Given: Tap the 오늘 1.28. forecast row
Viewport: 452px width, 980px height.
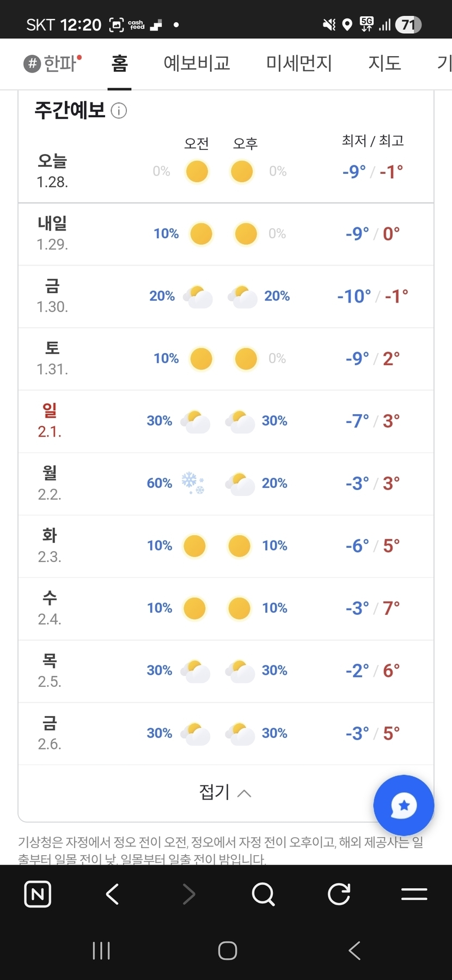Looking at the screenshot, I should pyautogui.click(x=225, y=171).
